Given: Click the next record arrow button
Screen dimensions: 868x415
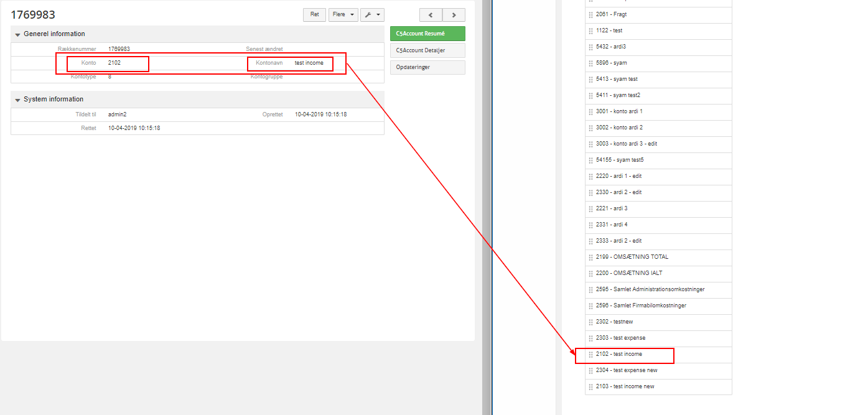Looking at the screenshot, I should [454, 15].
